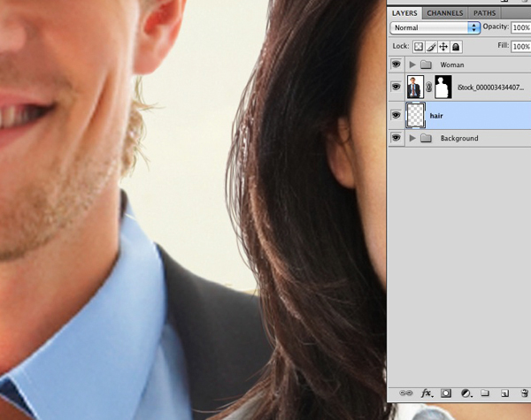Create a new layer group
The image size is (531, 420).
click(485, 393)
